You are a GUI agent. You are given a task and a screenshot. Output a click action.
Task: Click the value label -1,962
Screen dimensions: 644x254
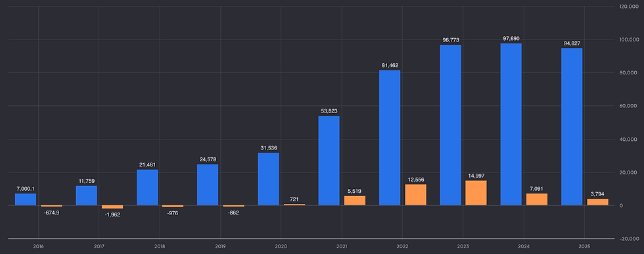tap(112, 215)
